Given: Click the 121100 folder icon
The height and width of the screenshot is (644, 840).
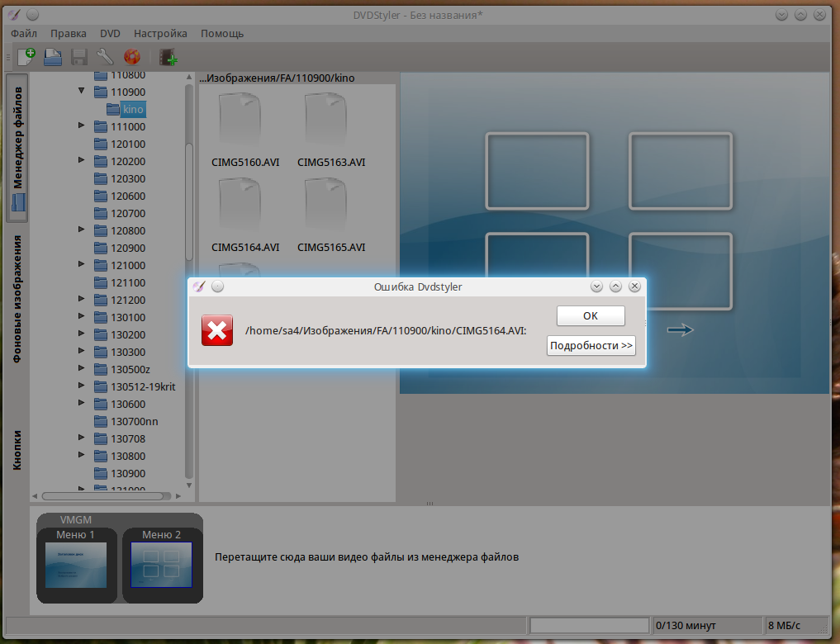Looking at the screenshot, I should (101, 282).
